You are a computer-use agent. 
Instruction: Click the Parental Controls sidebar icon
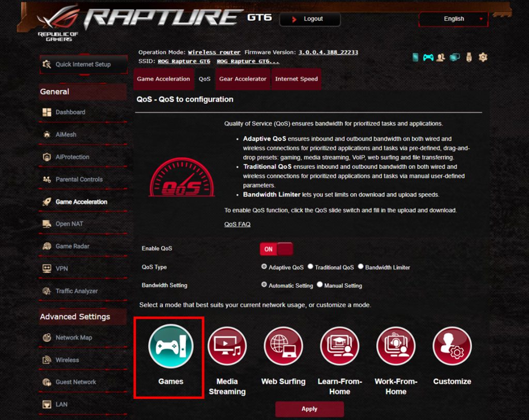[47, 179]
